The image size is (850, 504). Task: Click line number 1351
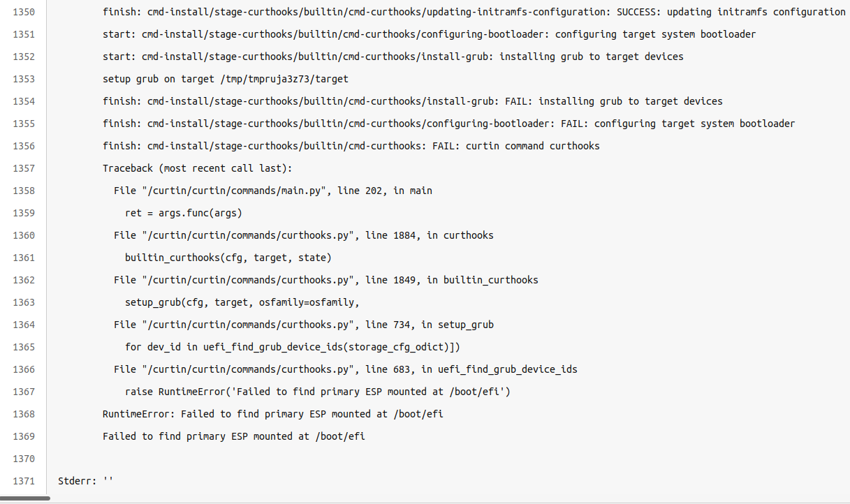click(x=24, y=34)
